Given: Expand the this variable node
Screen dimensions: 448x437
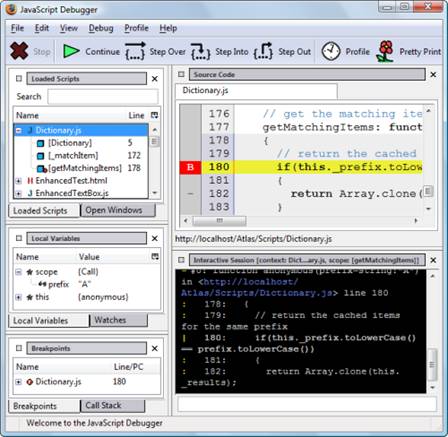Looking at the screenshot, I should (x=19, y=297).
